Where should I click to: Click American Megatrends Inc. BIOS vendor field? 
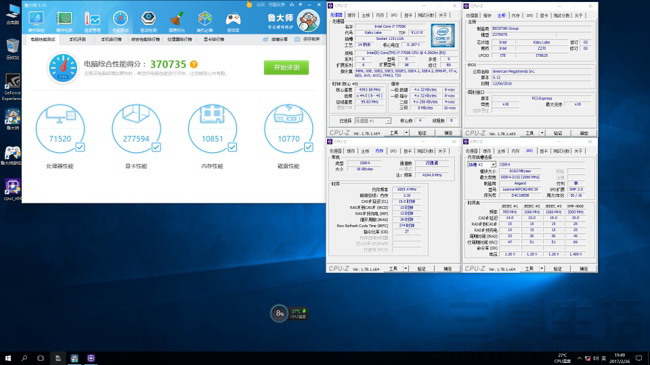(x=541, y=71)
